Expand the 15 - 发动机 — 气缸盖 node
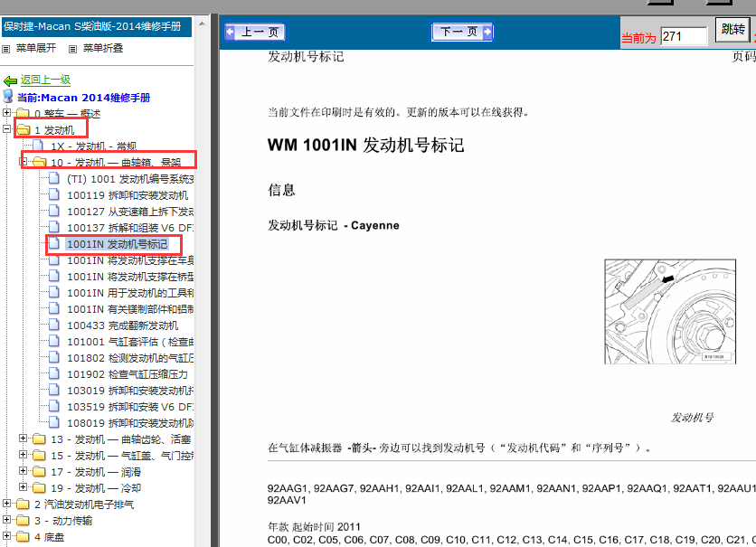The height and width of the screenshot is (547, 756). coord(24,455)
